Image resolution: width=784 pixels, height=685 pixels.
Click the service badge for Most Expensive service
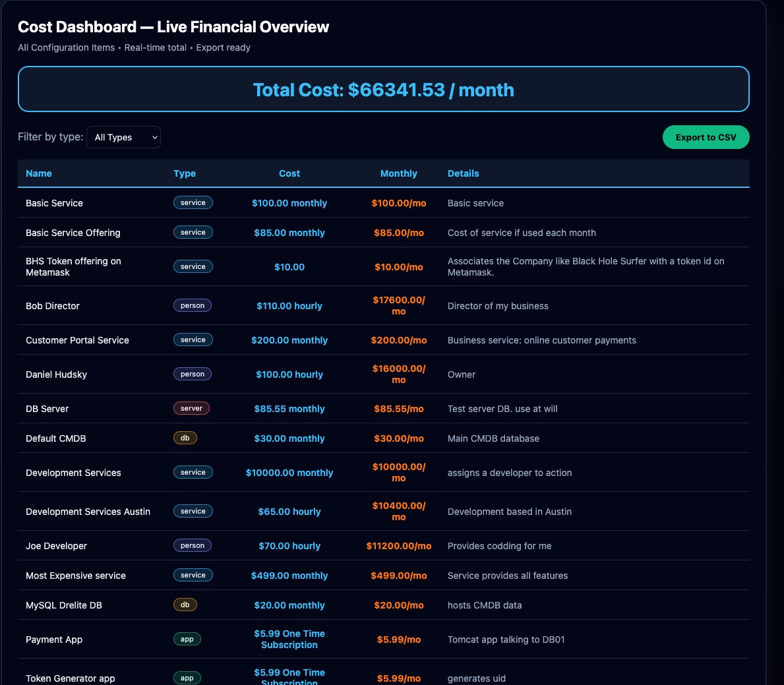193,576
